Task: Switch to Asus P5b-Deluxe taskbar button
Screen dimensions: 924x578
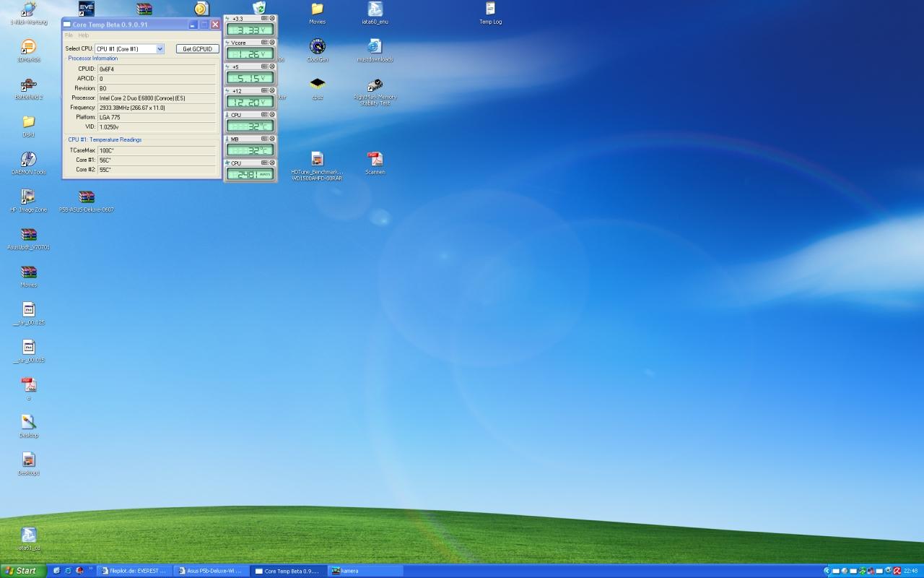Action: 210,571
